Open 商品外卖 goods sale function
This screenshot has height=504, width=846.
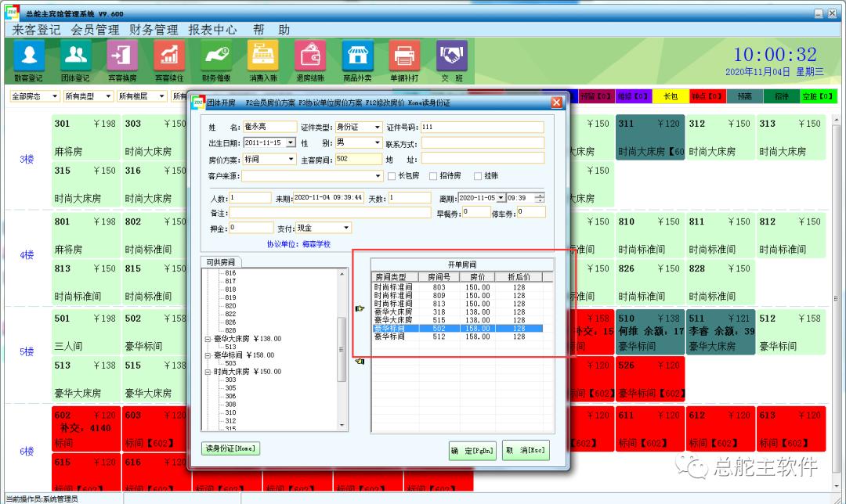point(359,55)
